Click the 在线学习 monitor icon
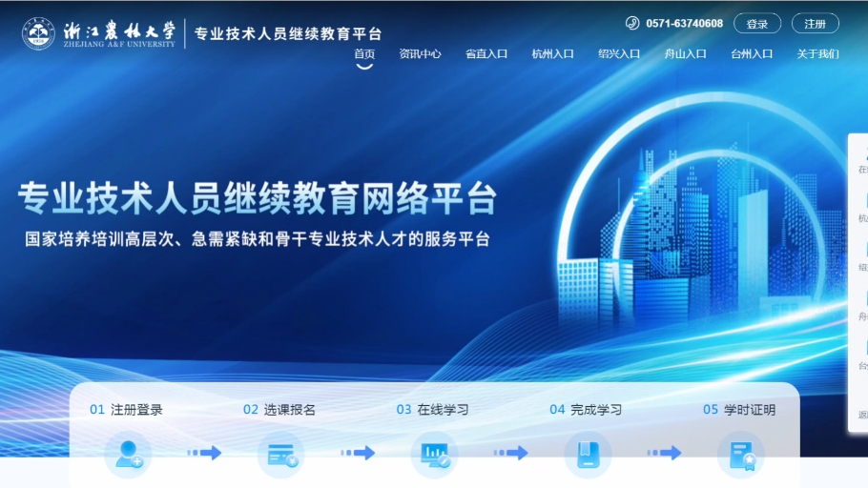Image resolution: width=868 pixels, height=488 pixels. (x=434, y=455)
